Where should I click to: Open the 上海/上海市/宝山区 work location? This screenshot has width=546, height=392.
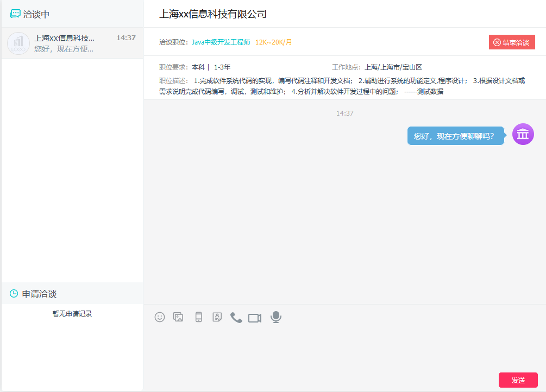click(394, 67)
